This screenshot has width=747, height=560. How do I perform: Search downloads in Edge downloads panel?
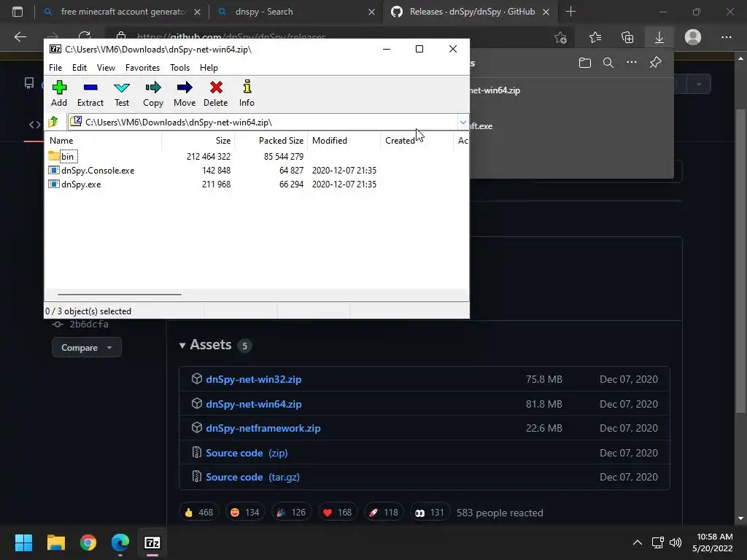tap(608, 63)
